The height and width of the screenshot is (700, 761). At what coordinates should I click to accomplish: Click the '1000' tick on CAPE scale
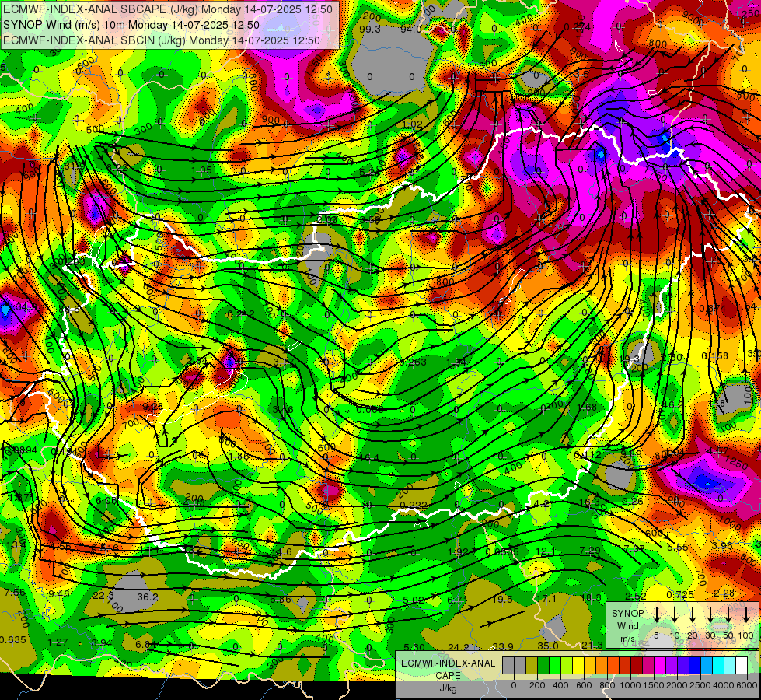pos(630,685)
